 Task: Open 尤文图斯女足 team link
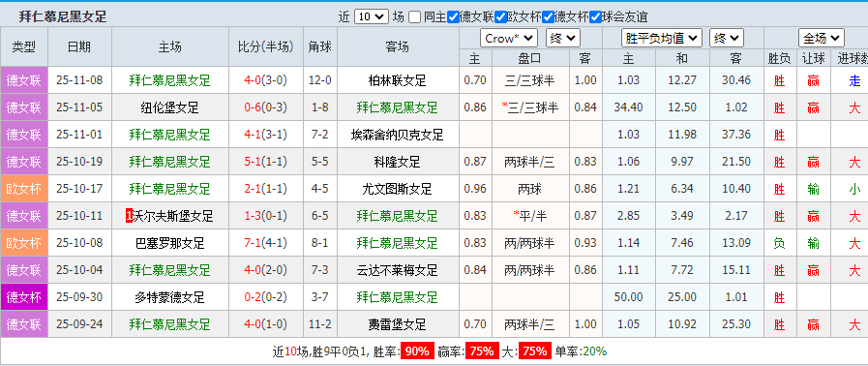398,190
